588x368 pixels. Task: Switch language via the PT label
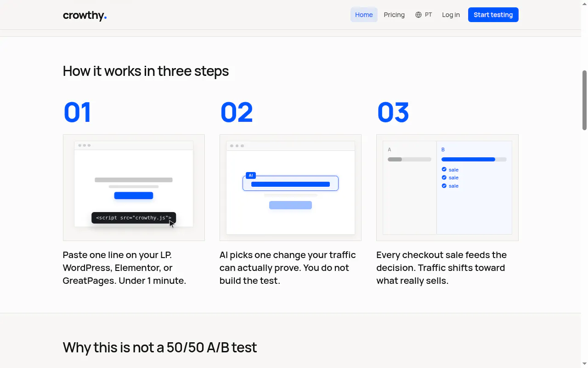(x=428, y=15)
